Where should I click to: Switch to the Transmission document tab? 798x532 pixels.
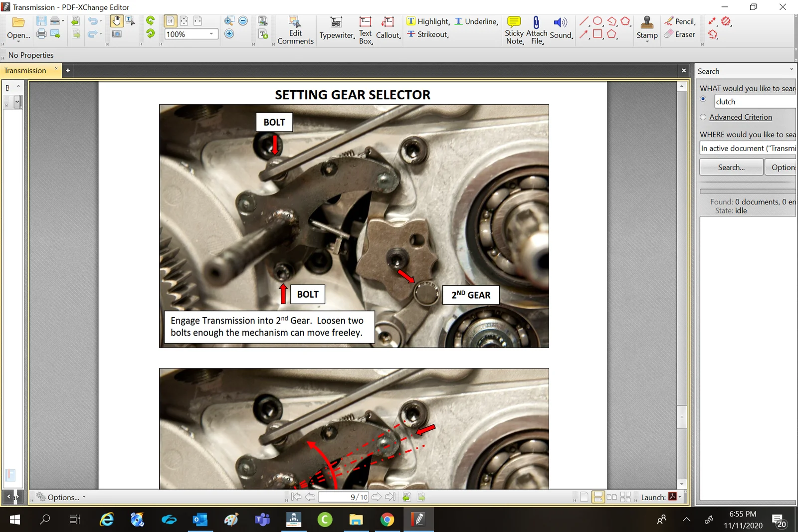(x=25, y=70)
